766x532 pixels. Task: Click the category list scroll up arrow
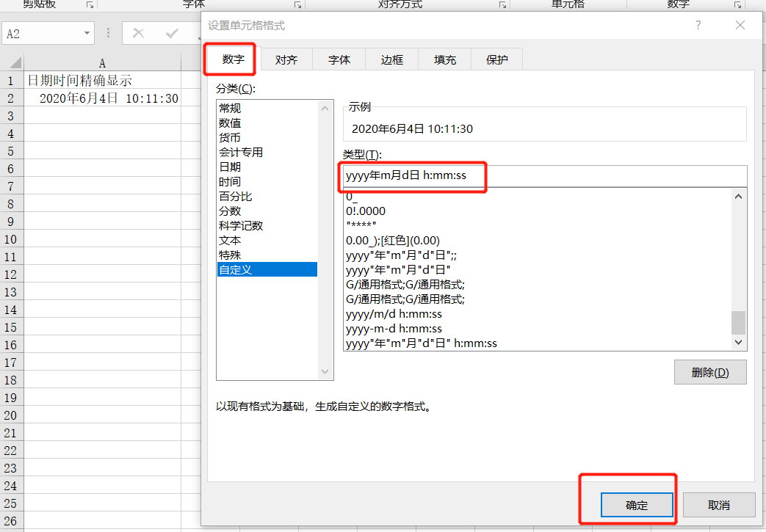[325, 108]
